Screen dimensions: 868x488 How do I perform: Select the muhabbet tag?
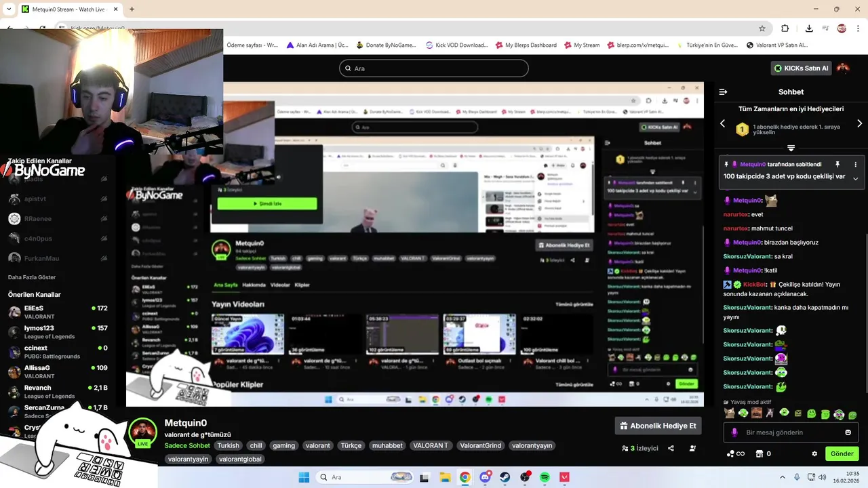[387, 445]
